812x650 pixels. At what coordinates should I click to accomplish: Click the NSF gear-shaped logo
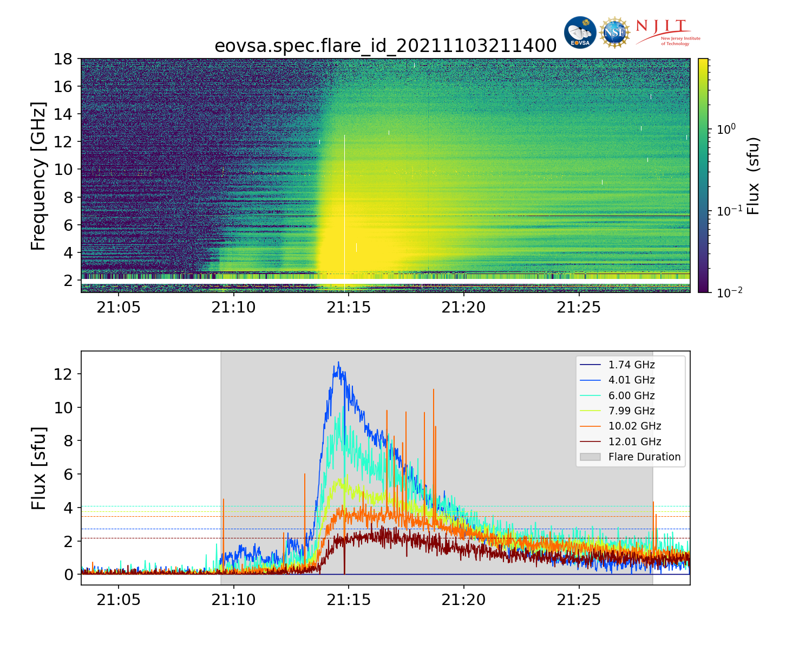pyautogui.click(x=614, y=32)
